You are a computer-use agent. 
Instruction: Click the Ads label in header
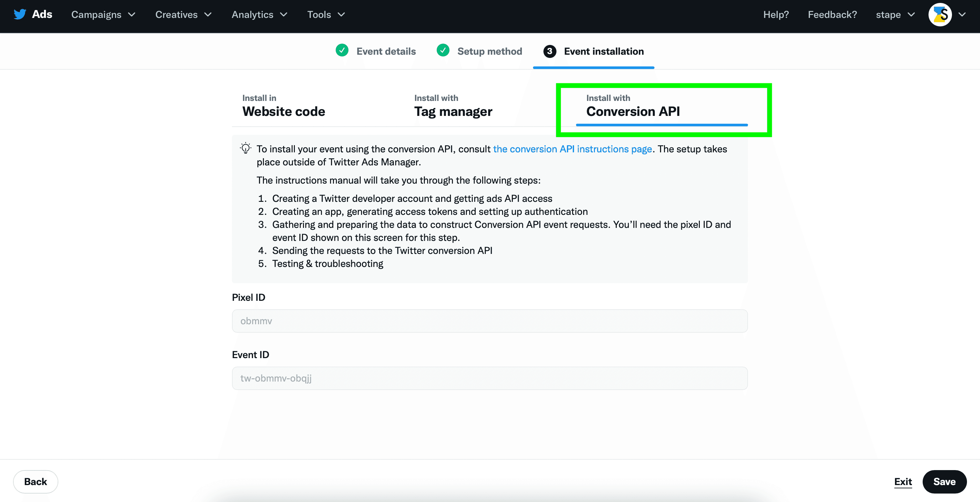pyautogui.click(x=42, y=14)
